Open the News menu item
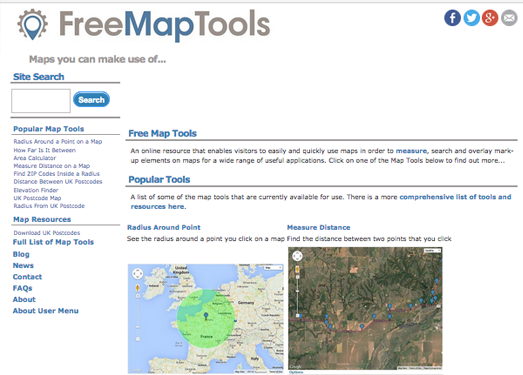 click(x=23, y=266)
